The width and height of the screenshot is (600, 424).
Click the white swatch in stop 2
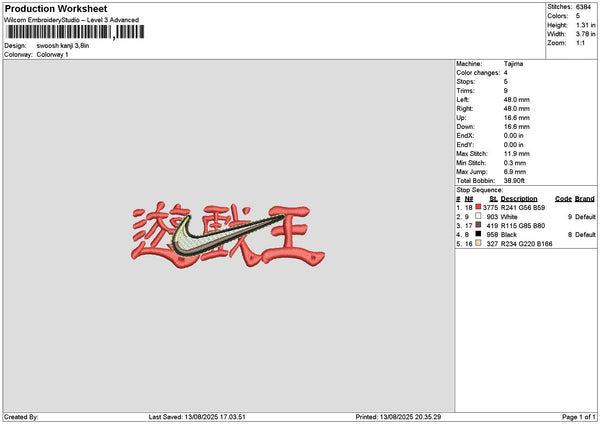(478, 216)
